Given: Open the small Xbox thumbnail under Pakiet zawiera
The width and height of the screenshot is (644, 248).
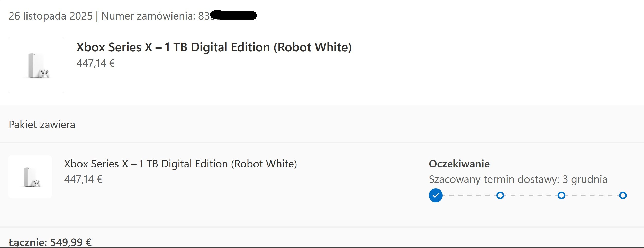Looking at the screenshot, I should tap(30, 177).
